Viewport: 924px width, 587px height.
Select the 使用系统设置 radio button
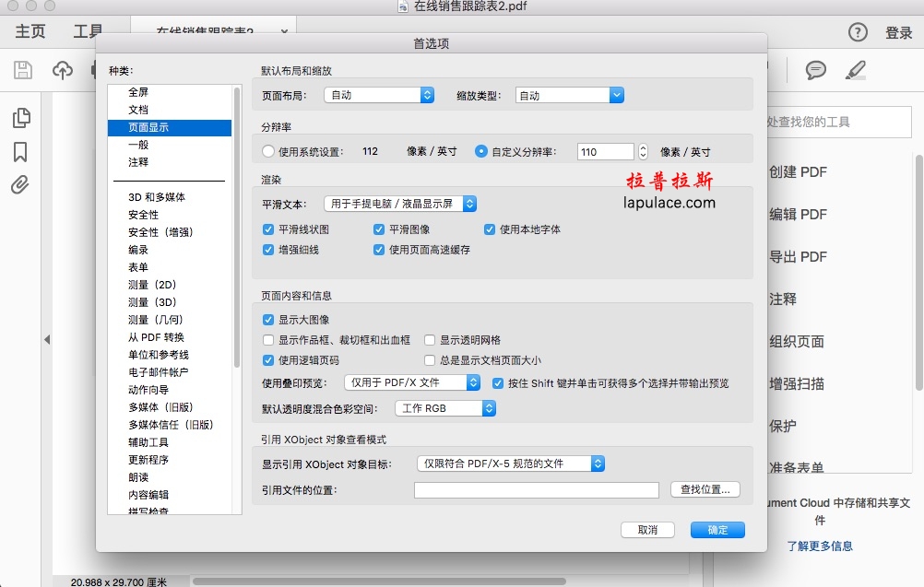click(268, 152)
